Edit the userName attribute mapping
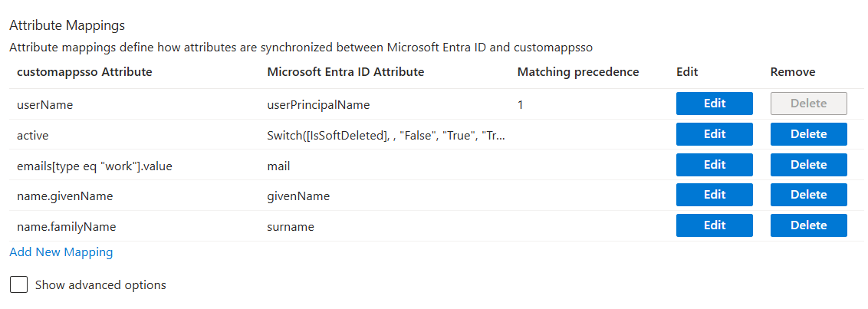Screen dimensions: 868x309 tap(714, 104)
